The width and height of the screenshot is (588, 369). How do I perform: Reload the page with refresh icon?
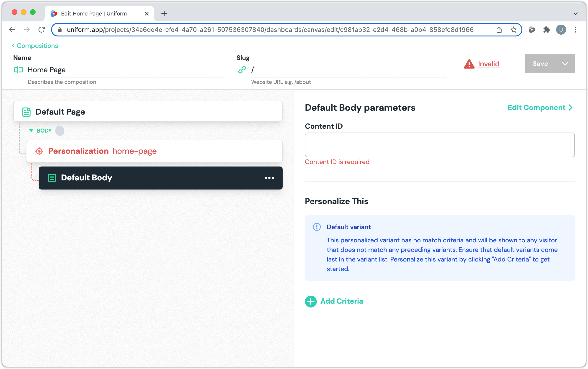point(42,30)
